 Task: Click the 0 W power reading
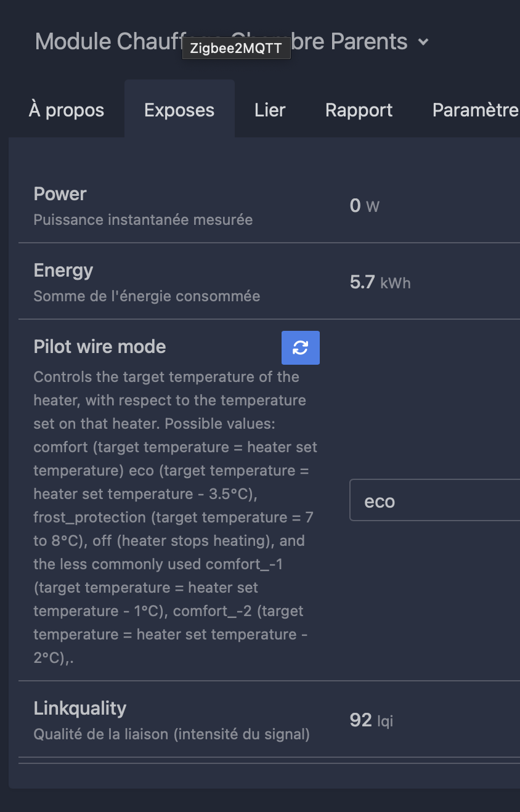[365, 206]
